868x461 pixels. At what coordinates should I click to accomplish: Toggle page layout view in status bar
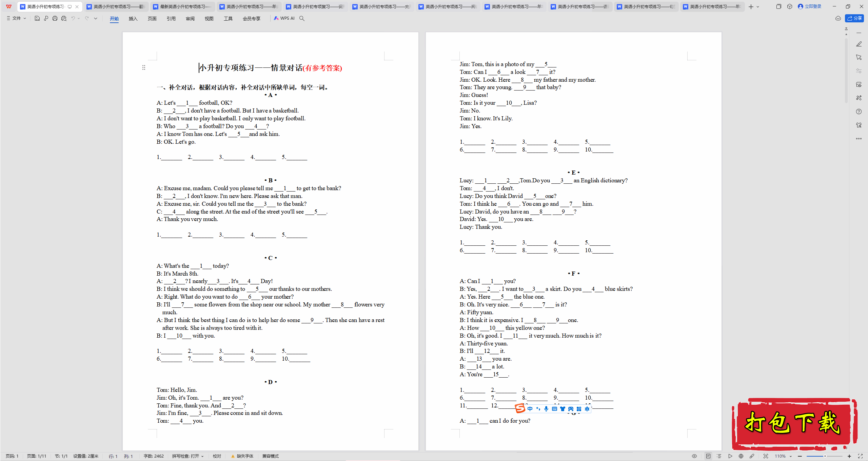[708, 456]
